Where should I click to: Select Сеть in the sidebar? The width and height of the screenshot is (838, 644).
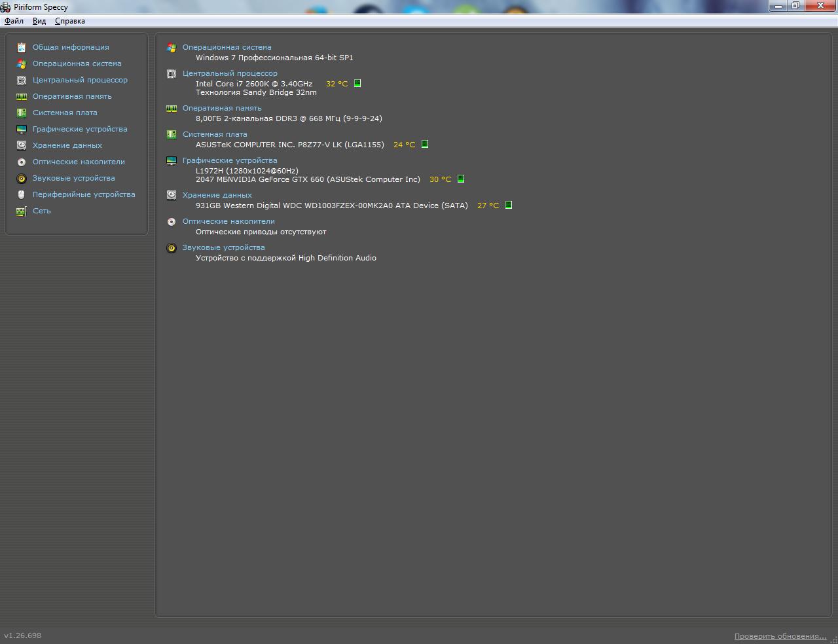pos(42,211)
